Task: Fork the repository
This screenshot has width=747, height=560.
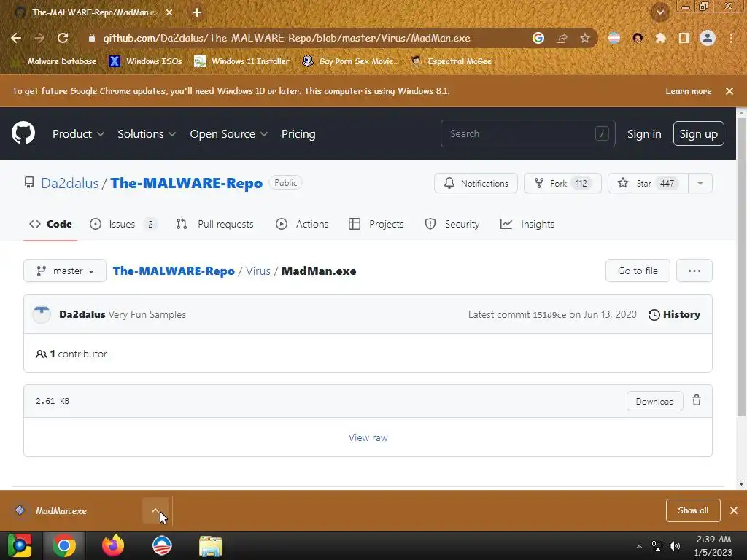Action: [x=562, y=183]
